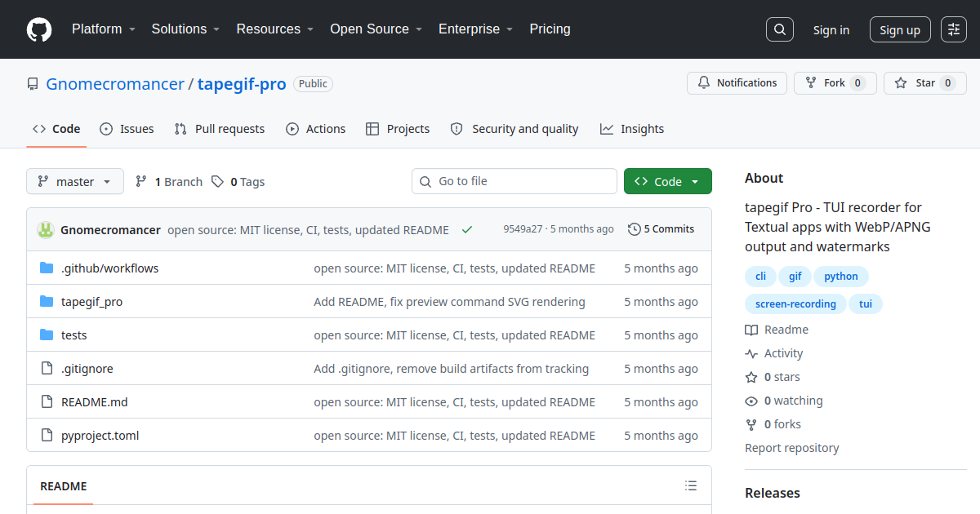Open the Actions tab
The height and width of the screenshot is (514, 980).
[316, 129]
